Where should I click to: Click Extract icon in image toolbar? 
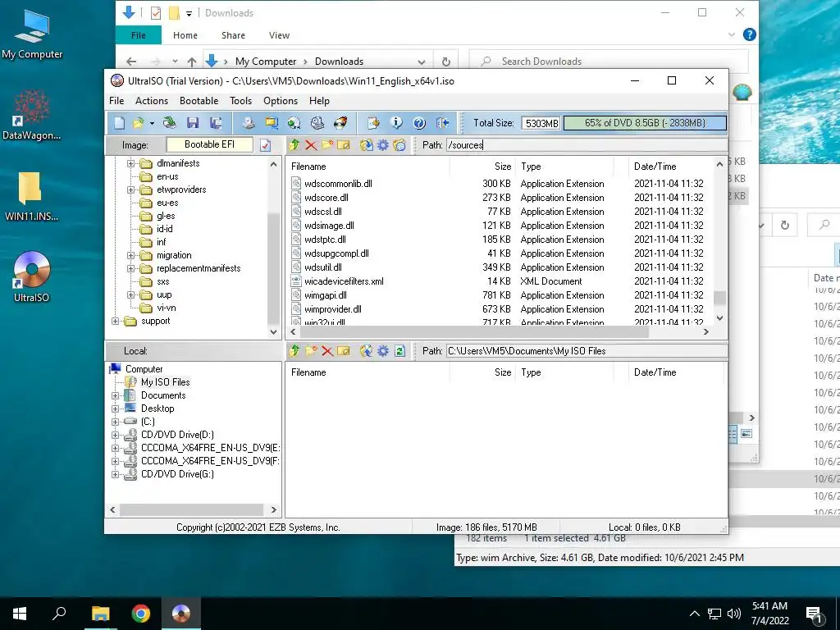(367, 144)
